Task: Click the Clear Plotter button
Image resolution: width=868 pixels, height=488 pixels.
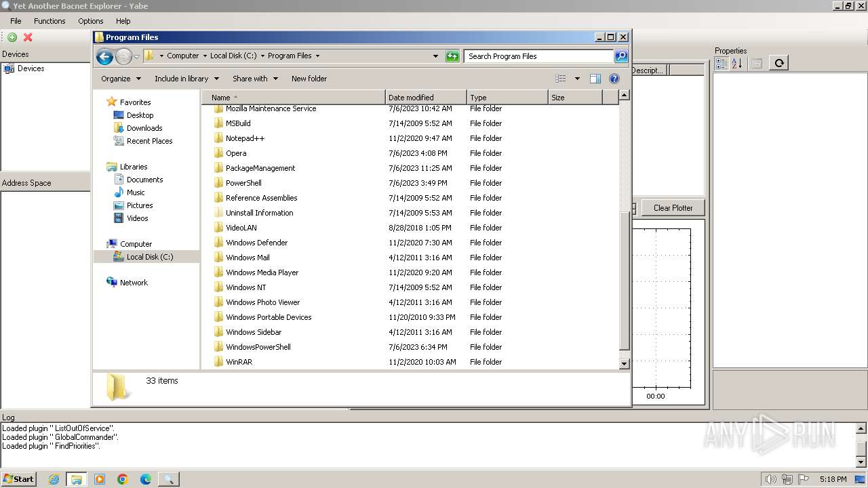Action: tap(673, 208)
